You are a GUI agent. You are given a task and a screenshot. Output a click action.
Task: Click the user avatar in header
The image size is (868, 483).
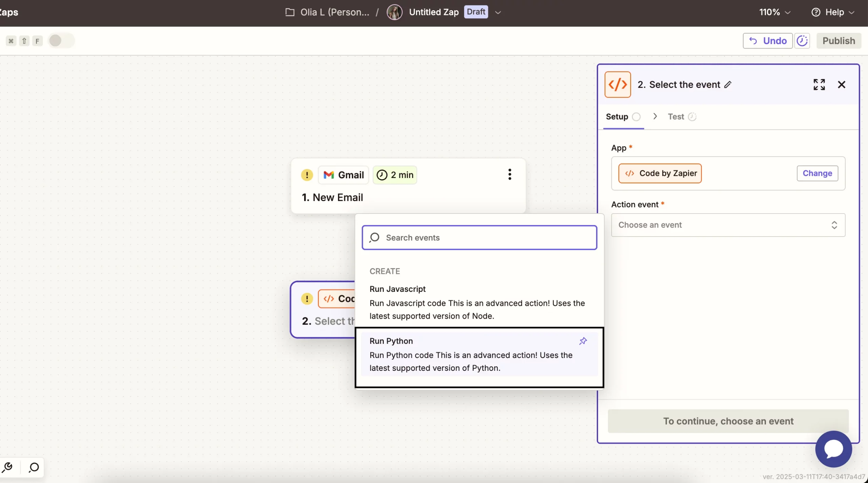pyautogui.click(x=394, y=12)
